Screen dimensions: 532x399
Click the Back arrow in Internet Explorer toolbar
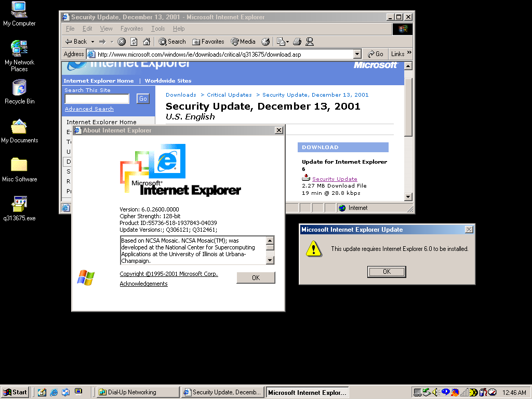[76, 42]
